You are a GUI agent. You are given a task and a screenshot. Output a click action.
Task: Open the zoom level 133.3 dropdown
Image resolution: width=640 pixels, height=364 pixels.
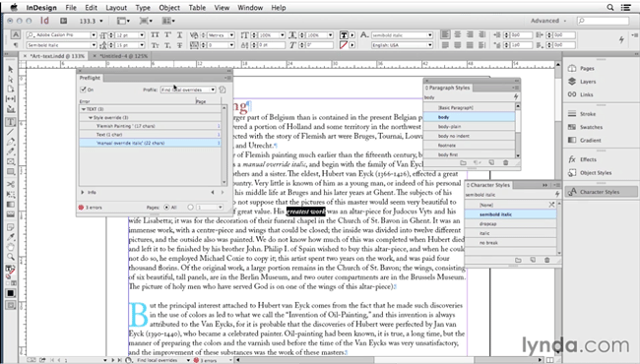pyautogui.click(x=101, y=21)
